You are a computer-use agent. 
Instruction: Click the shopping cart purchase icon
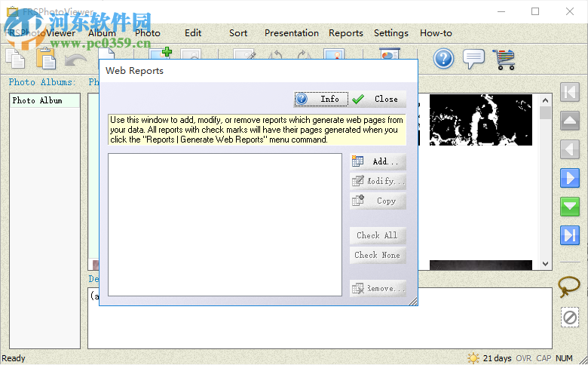(x=504, y=60)
